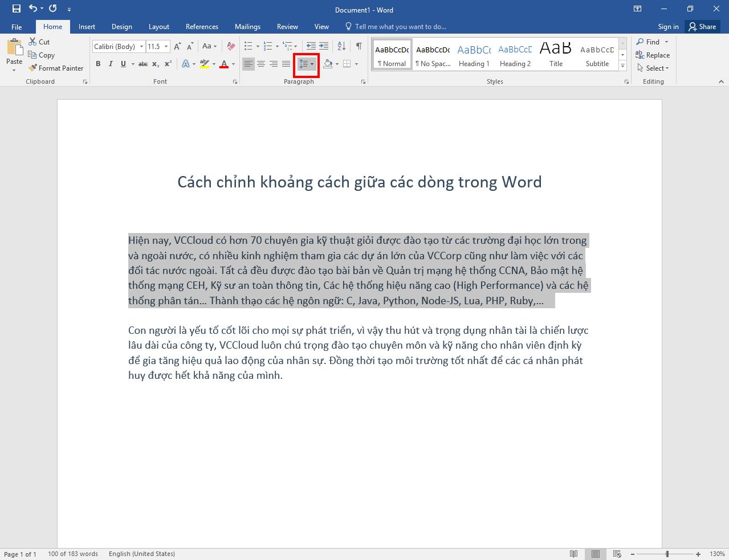The width and height of the screenshot is (729, 560).
Task: Apply borders to selected paragraph
Action: (347, 64)
